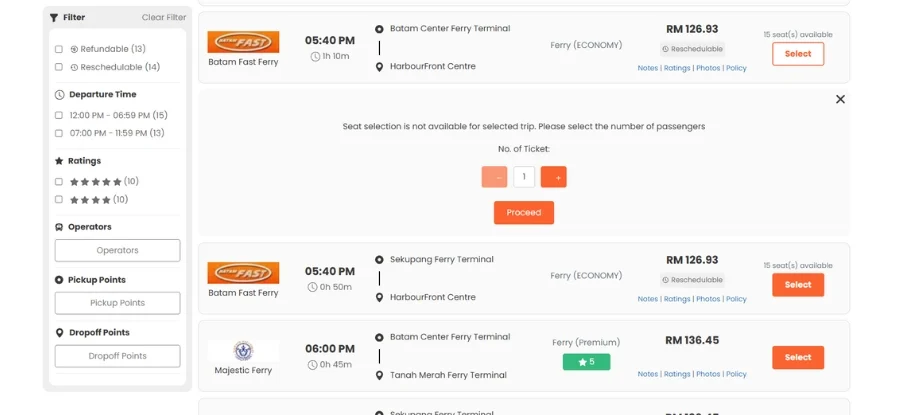This screenshot has width=900, height=415.
Task: Check the 12:00 PM - 06:59 PM departure filter
Action: coord(59,115)
